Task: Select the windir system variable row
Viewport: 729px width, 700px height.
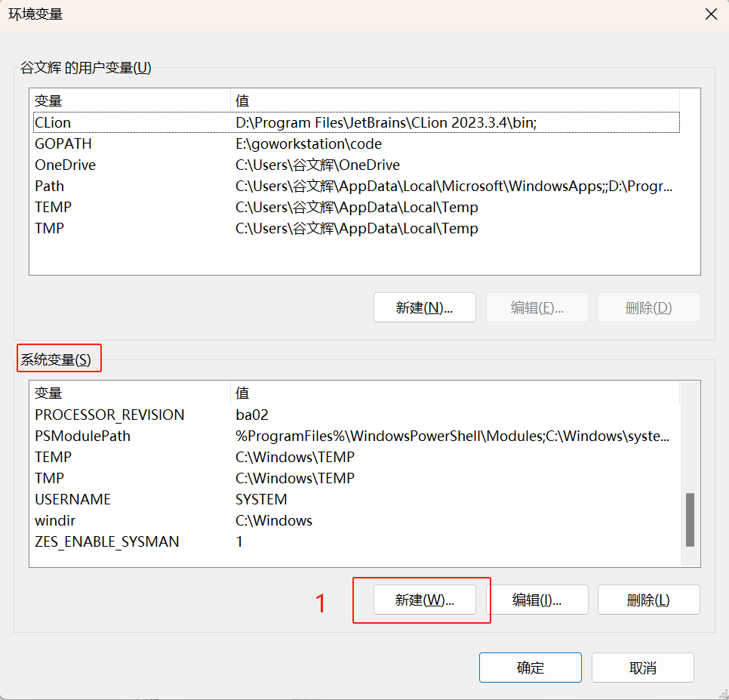Action: (357, 520)
